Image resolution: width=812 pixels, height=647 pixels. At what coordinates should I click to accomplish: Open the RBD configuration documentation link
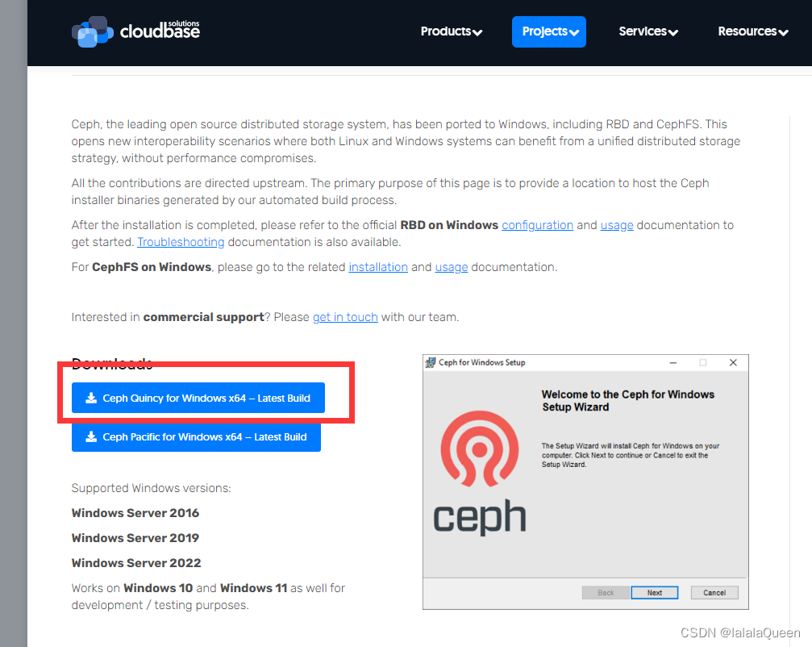[537, 225]
